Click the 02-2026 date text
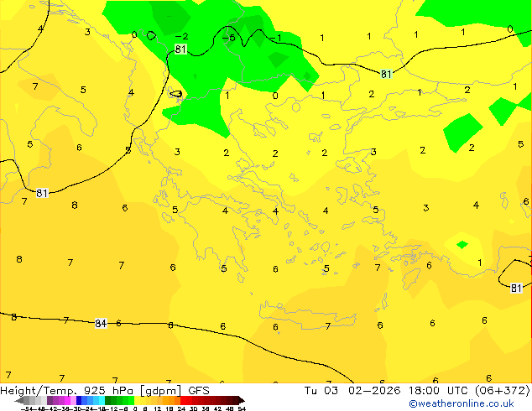The image size is (532, 411). pos(374,391)
